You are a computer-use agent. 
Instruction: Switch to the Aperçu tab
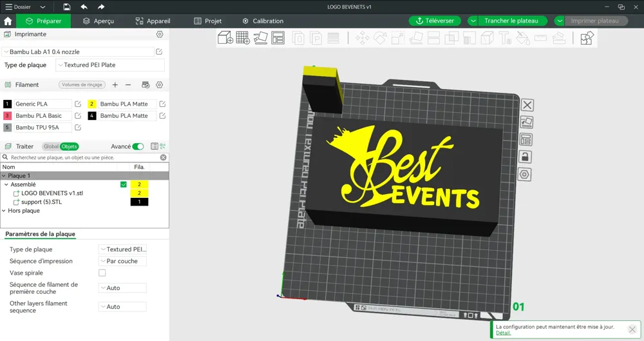tap(98, 21)
